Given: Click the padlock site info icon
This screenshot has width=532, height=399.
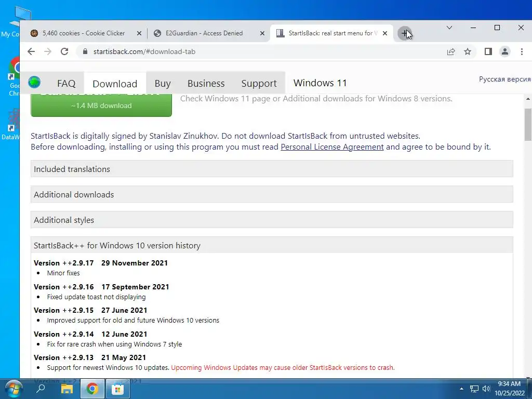Looking at the screenshot, I should 85,51.
